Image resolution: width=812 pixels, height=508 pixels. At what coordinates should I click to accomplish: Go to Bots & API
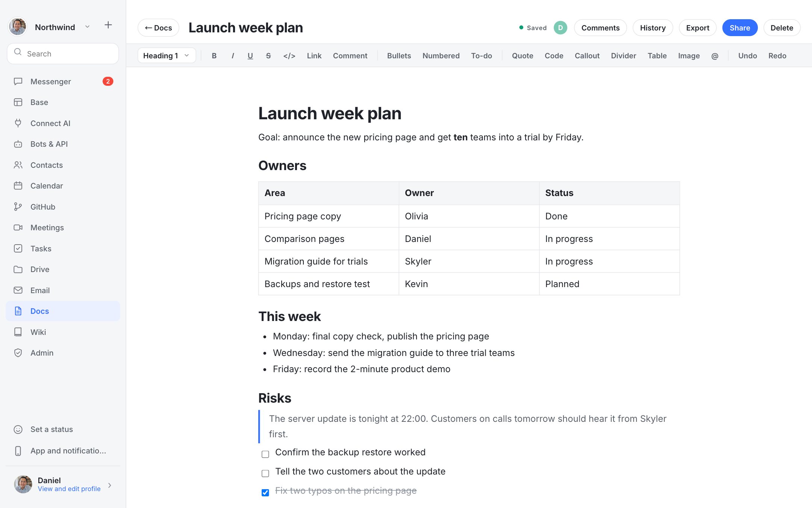pyautogui.click(x=63, y=144)
